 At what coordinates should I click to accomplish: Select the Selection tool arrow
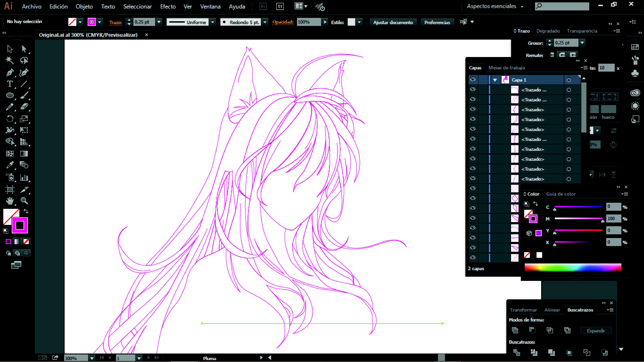pyautogui.click(x=10, y=49)
